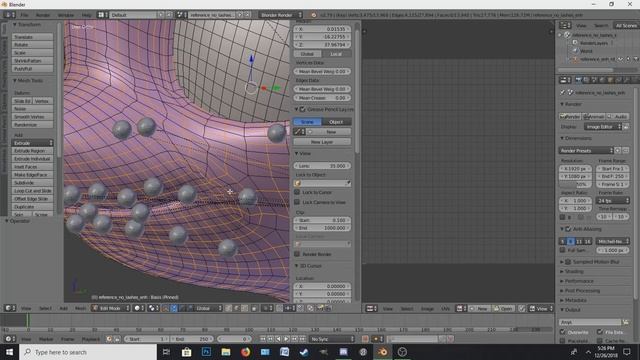
Task: Collapse the 3D Cursor panel
Action: click(x=297, y=266)
